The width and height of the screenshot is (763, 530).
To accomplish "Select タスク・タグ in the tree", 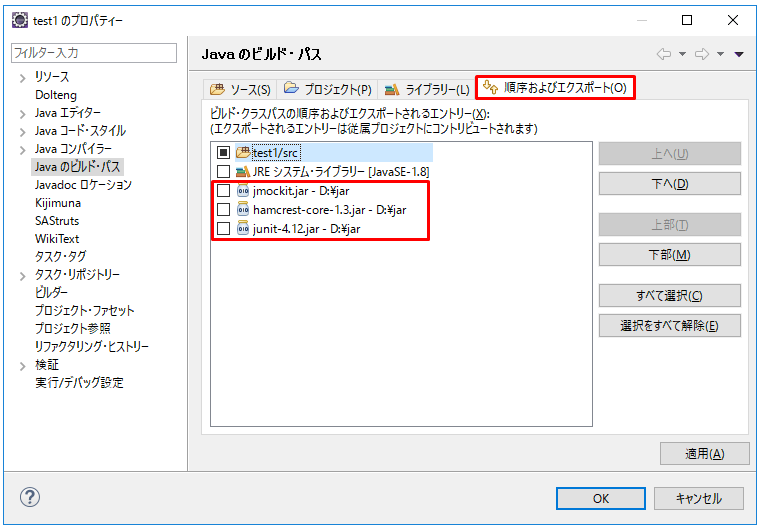I will coord(60,256).
